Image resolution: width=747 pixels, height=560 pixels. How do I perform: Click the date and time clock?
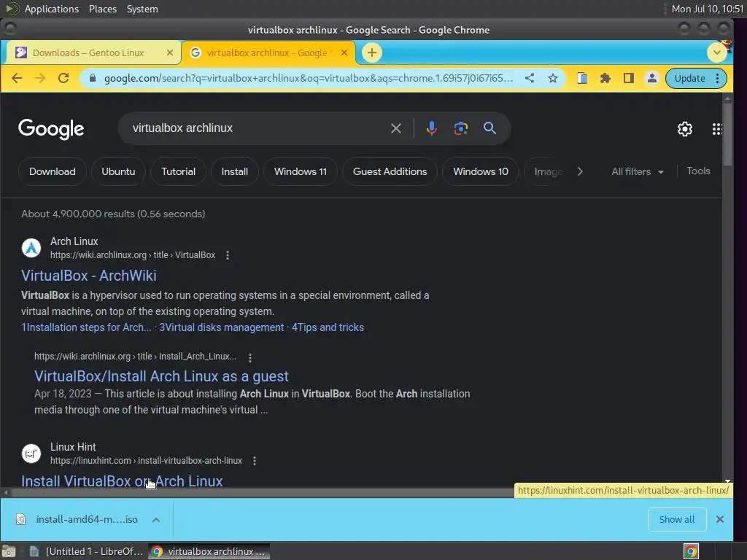coord(707,9)
